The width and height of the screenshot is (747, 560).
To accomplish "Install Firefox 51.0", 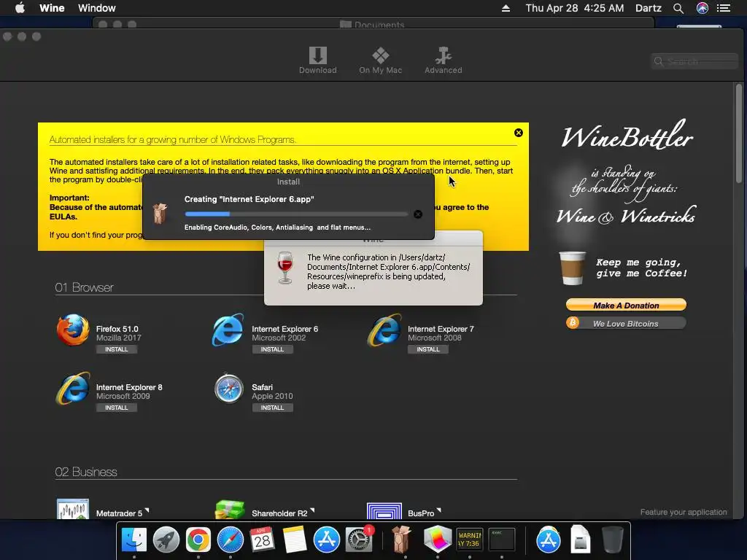I will pos(116,349).
